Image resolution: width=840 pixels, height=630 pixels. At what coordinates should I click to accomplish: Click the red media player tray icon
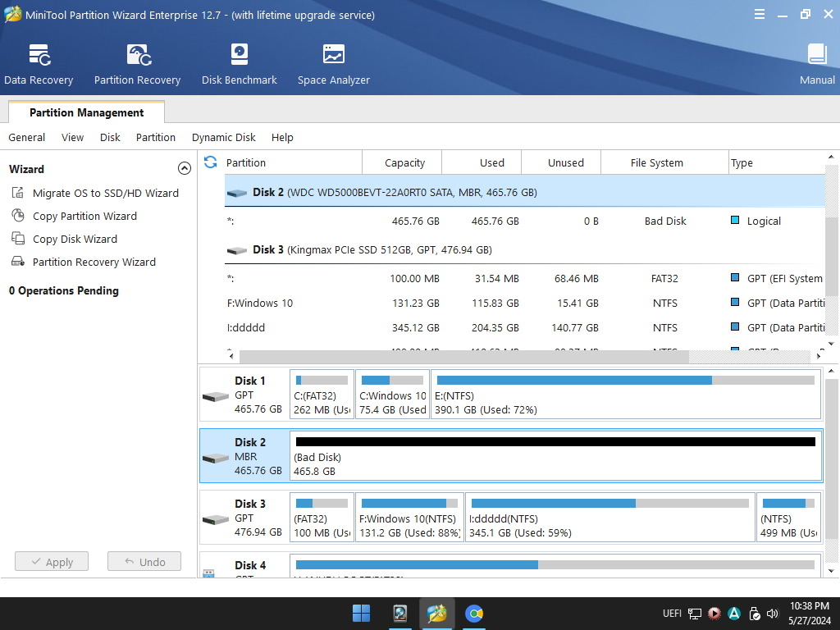714,614
